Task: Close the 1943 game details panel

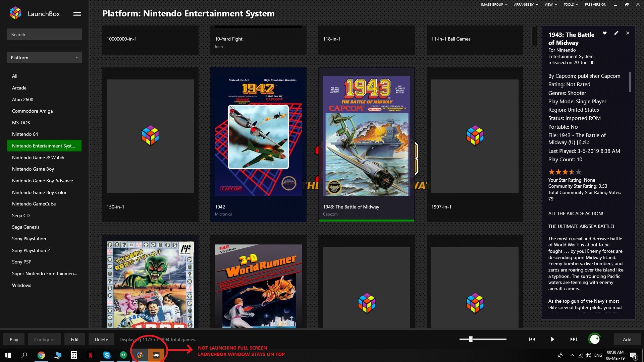Action: click(628, 33)
